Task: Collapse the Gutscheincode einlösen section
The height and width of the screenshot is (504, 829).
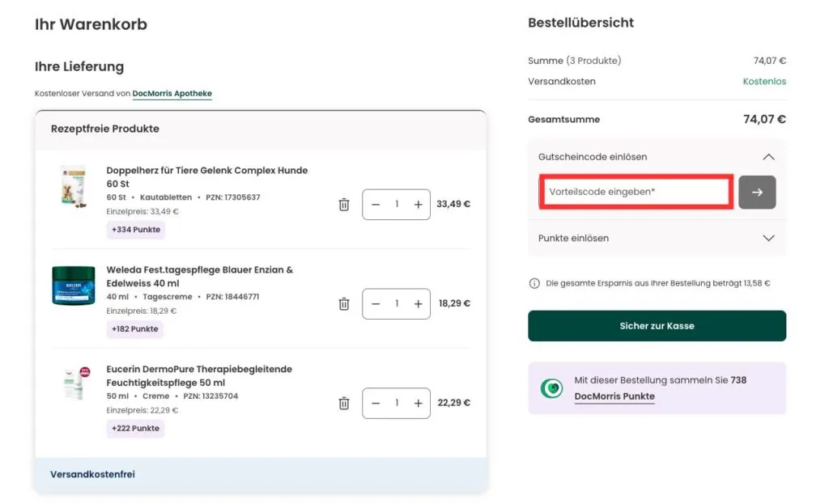Action: tap(767, 156)
